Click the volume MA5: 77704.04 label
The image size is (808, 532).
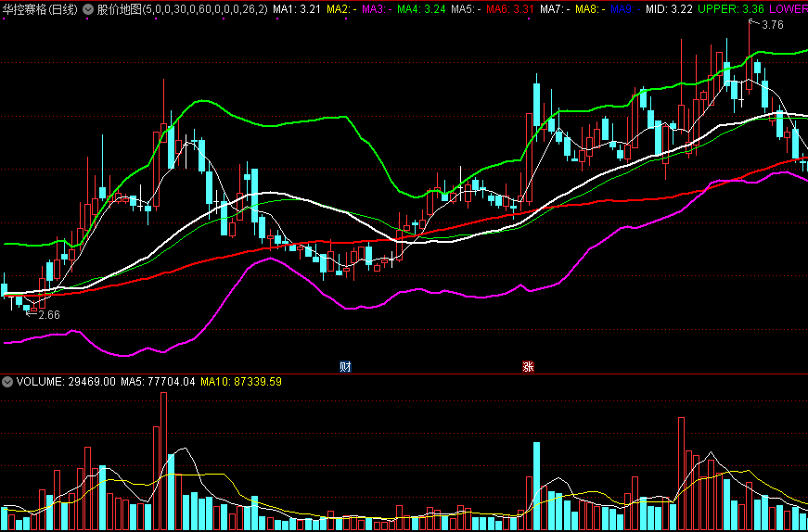(159, 382)
